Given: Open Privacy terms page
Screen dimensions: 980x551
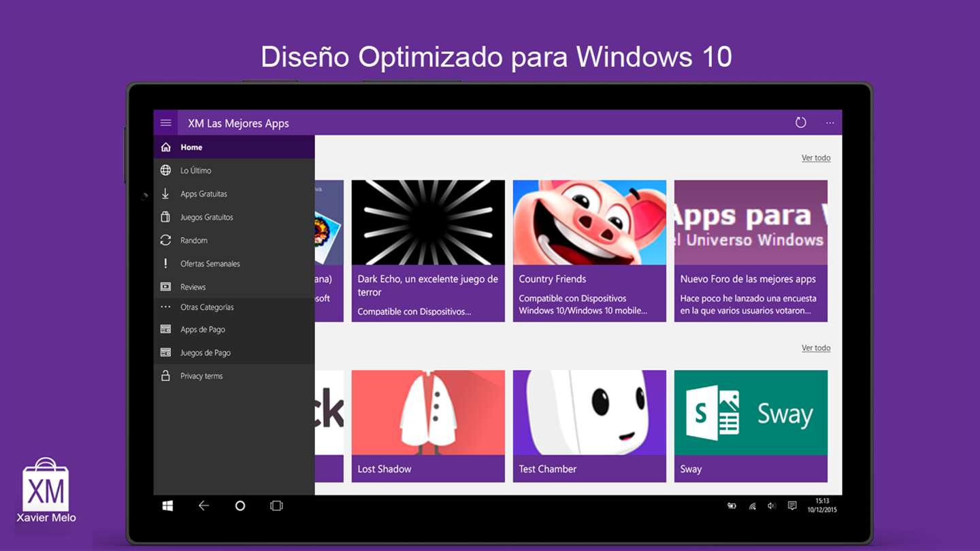Looking at the screenshot, I should click(x=234, y=375).
